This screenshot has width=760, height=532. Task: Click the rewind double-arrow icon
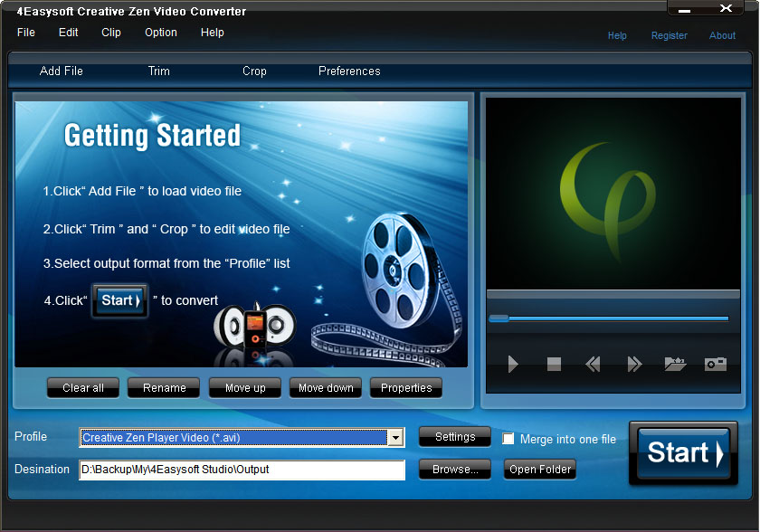[x=593, y=364]
